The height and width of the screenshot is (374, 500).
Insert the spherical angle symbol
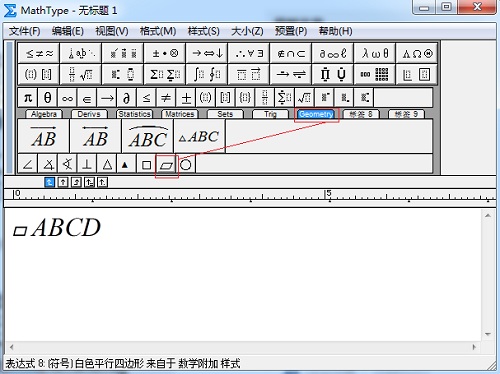coord(67,164)
